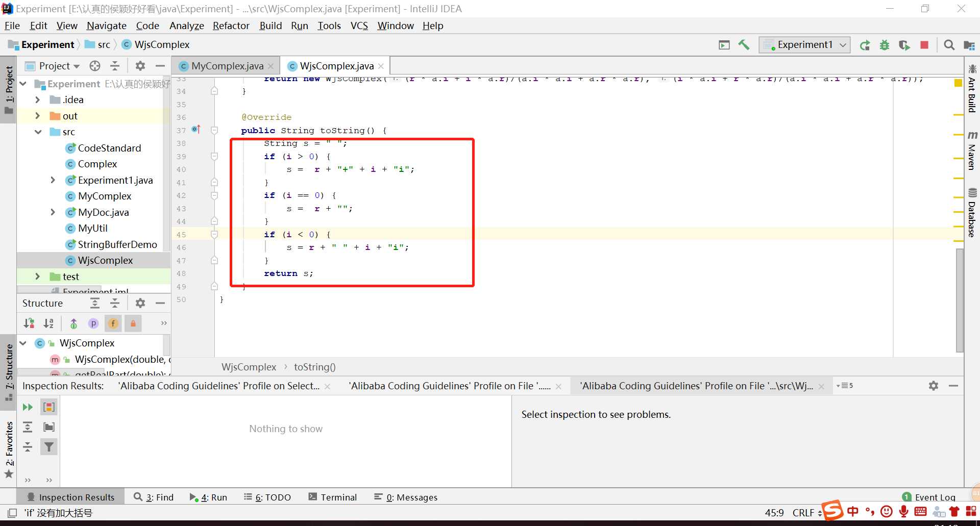Image resolution: width=980 pixels, height=526 pixels.
Task: Open the Experiment1 run configuration dropdown
Action: (x=804, y=45)
